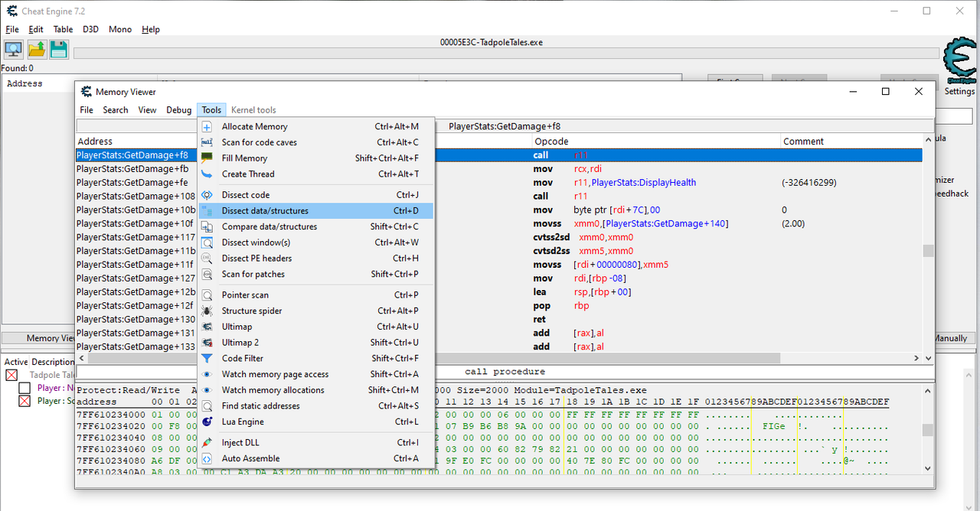Click the Inject DLL syringe icon

207,443
